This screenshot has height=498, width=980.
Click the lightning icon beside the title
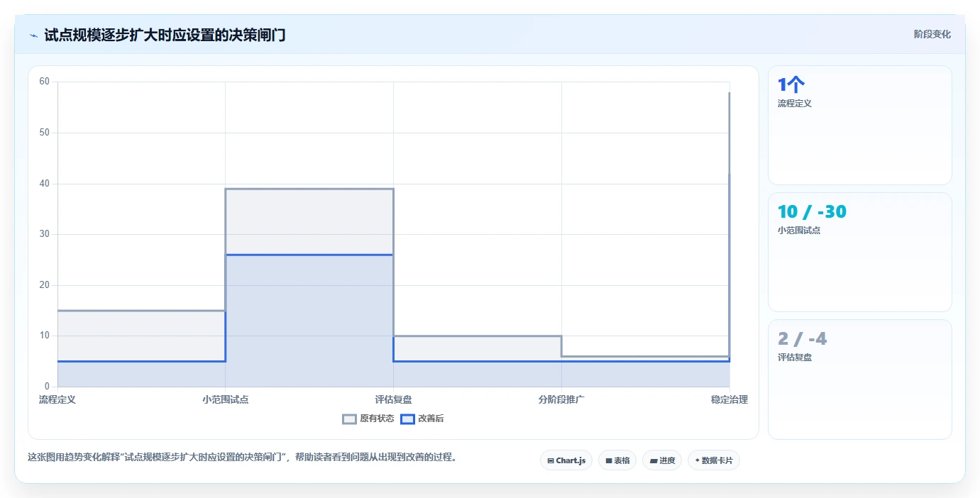pyautogui.click(x=33, y=35)
